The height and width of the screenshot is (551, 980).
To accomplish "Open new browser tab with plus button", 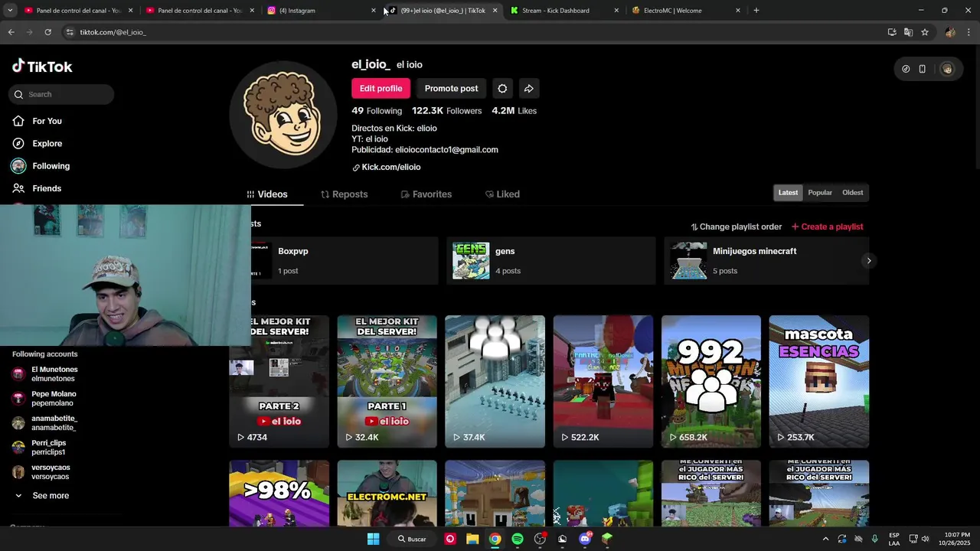I will 756,11.
